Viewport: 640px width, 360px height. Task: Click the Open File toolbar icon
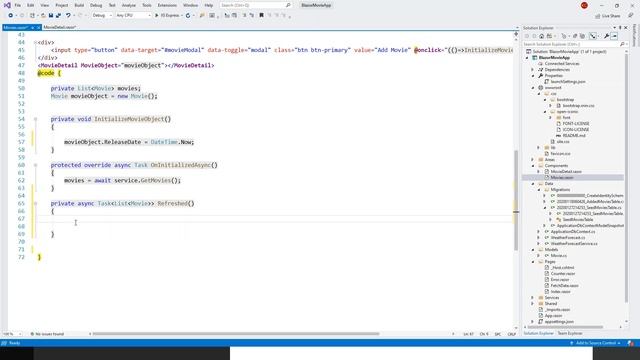pyautogui.click(x=43, y=16)
